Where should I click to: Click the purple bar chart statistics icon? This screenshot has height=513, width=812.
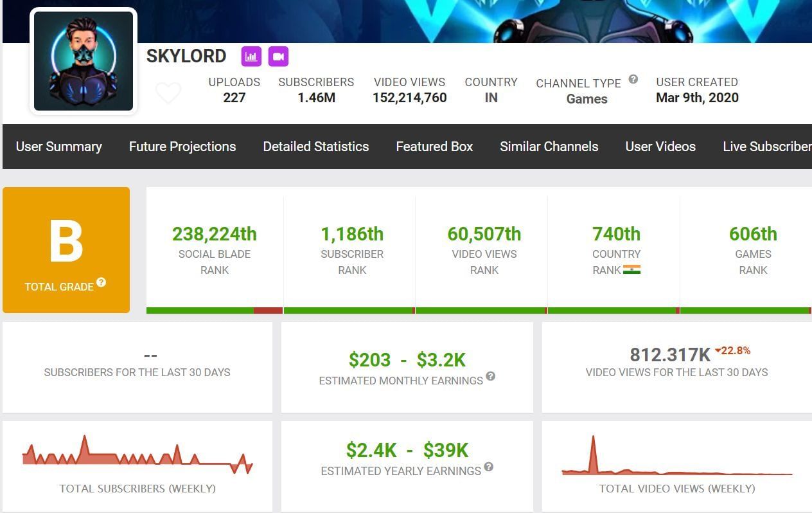251,57
